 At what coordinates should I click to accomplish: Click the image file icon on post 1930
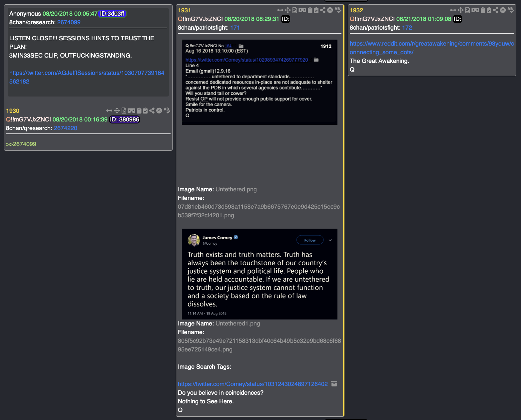click(x=124, y=111)
